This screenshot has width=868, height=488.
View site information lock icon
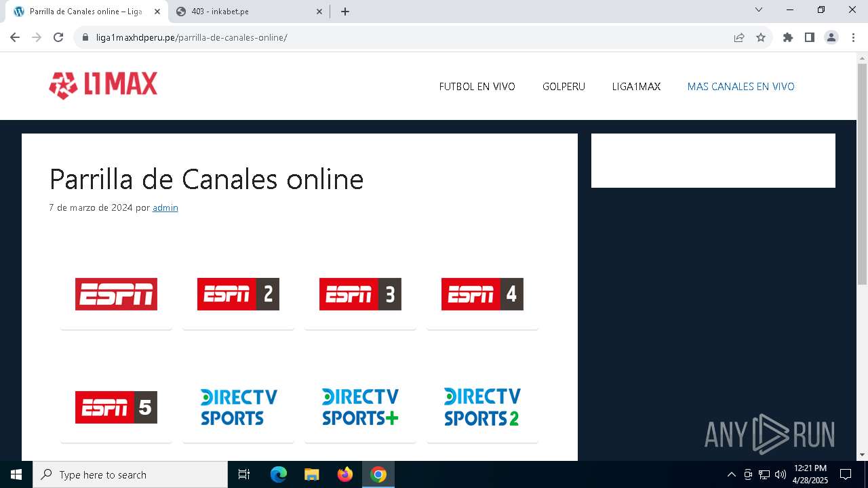click(85, 37)
